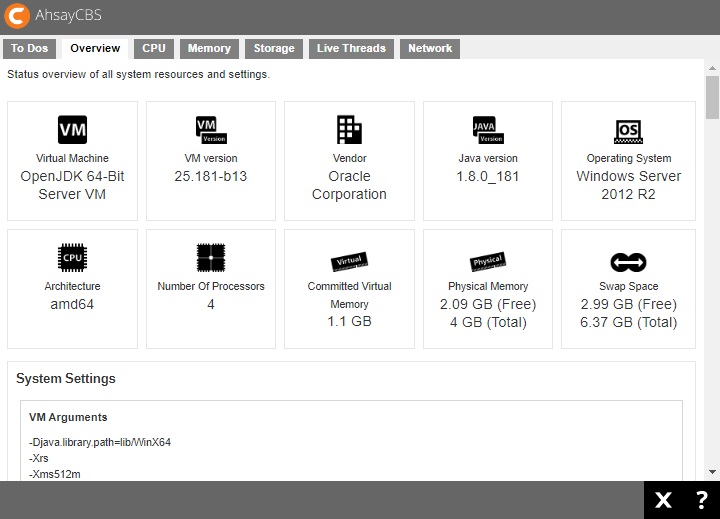Open help with question mark button
Viewport: 720px width, 519px height.
click(701, 501)
